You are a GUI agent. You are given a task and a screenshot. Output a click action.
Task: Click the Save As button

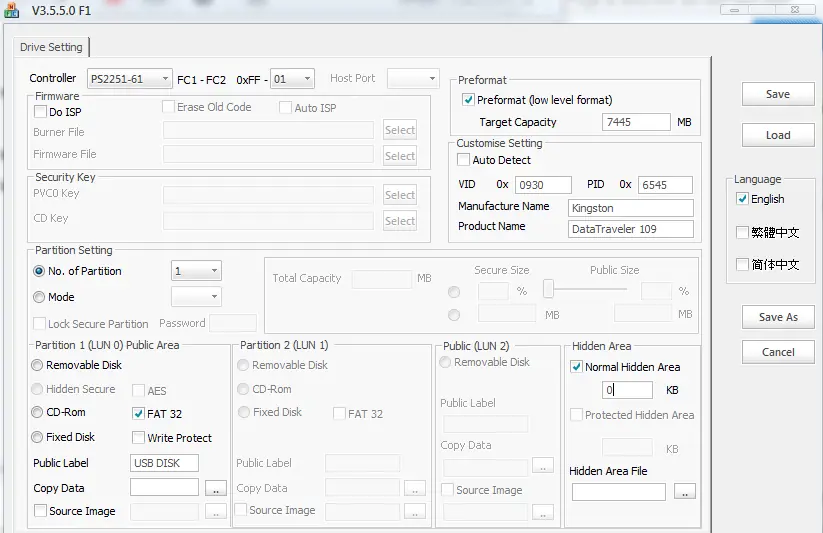(778, 317)
